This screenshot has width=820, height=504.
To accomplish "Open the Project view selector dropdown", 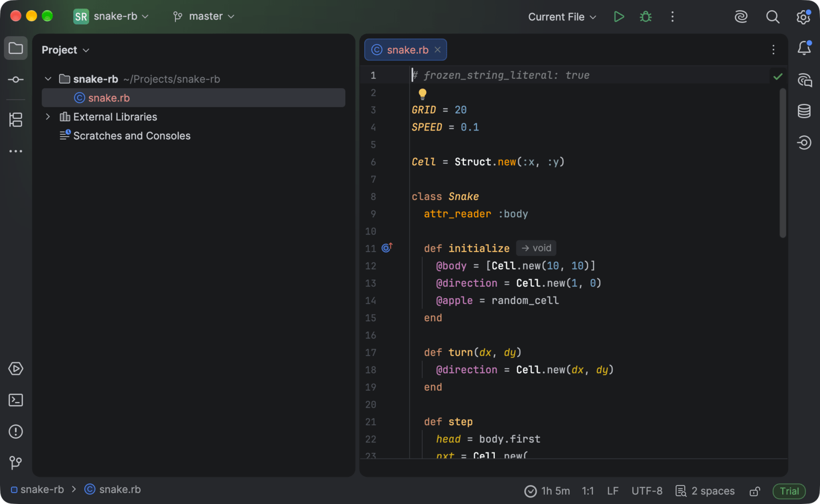I will coord(66,50).
